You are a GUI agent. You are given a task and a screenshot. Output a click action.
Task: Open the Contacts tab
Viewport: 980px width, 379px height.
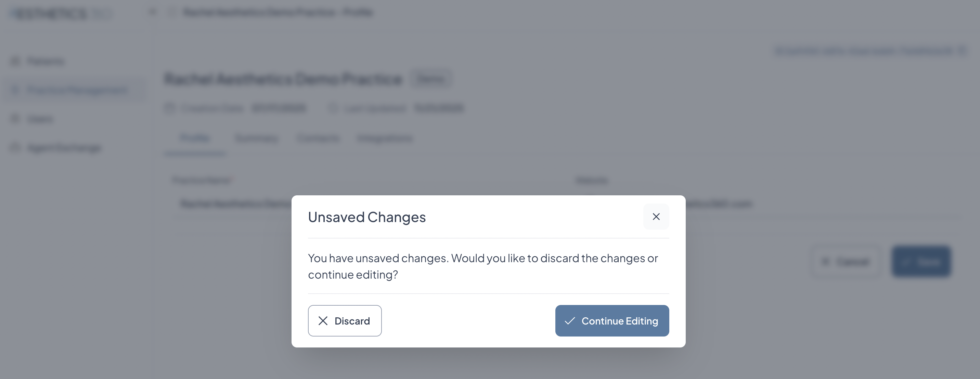click(318, 138)
